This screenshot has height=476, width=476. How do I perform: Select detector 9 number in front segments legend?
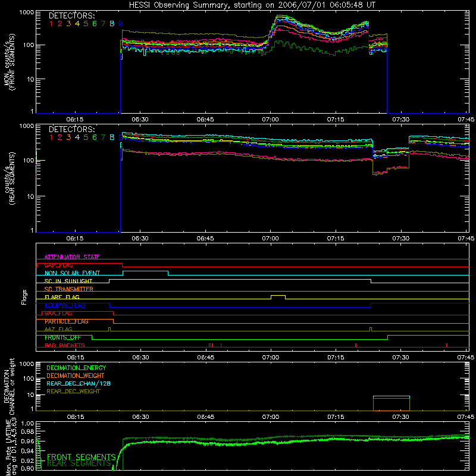pos(121,24)
